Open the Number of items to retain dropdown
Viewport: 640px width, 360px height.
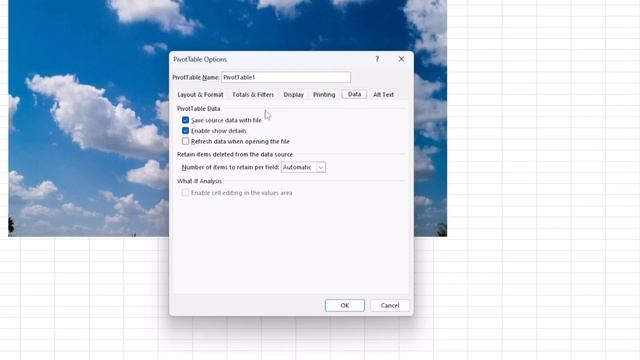(303, 167)
